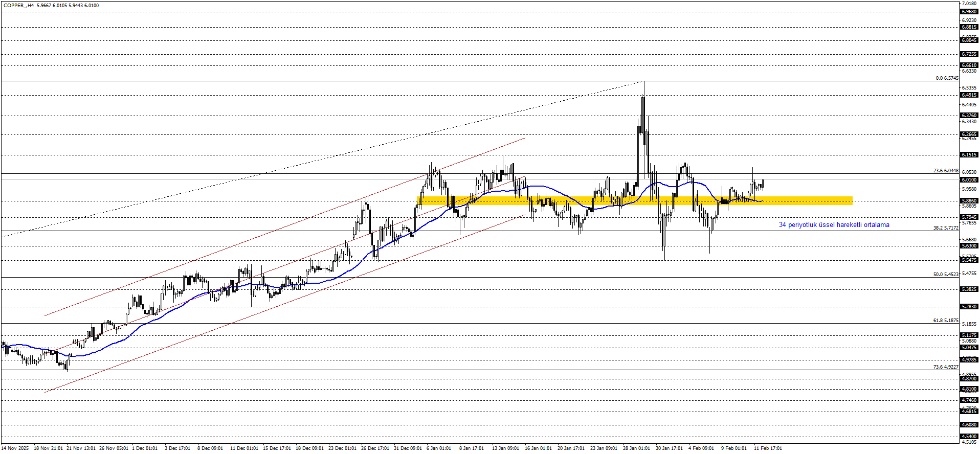This screenshot has width=980, height=454.
Task: Click the '31 Dec 09:01' time axis label
Action: tap(408, 448)
